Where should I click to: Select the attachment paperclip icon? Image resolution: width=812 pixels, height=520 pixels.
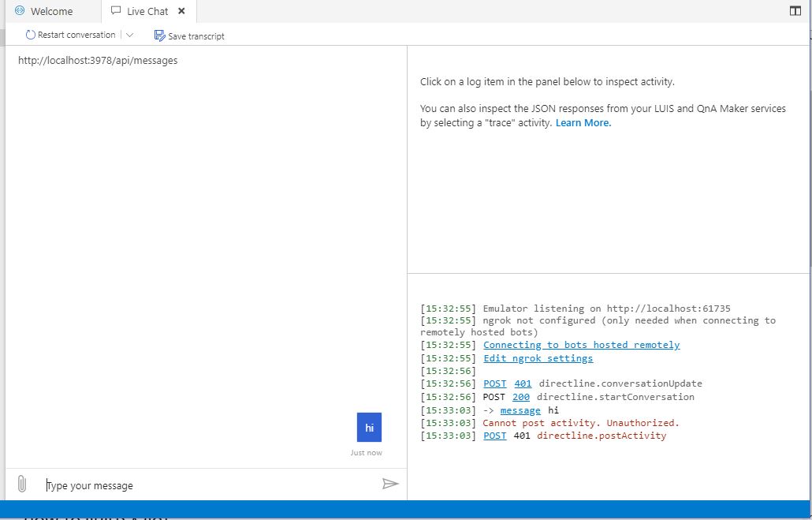[22, 484]
